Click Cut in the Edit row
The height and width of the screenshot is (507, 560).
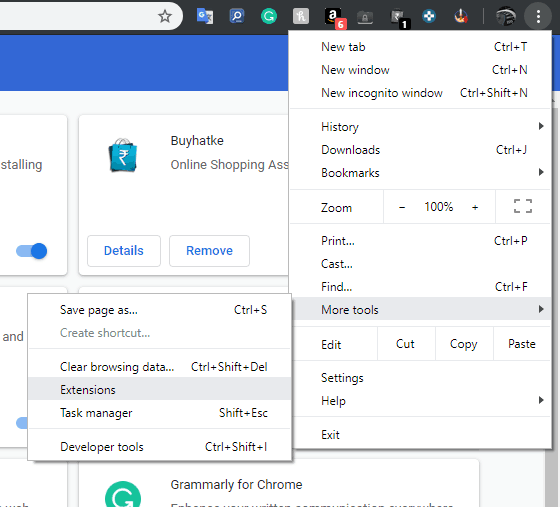406,344
